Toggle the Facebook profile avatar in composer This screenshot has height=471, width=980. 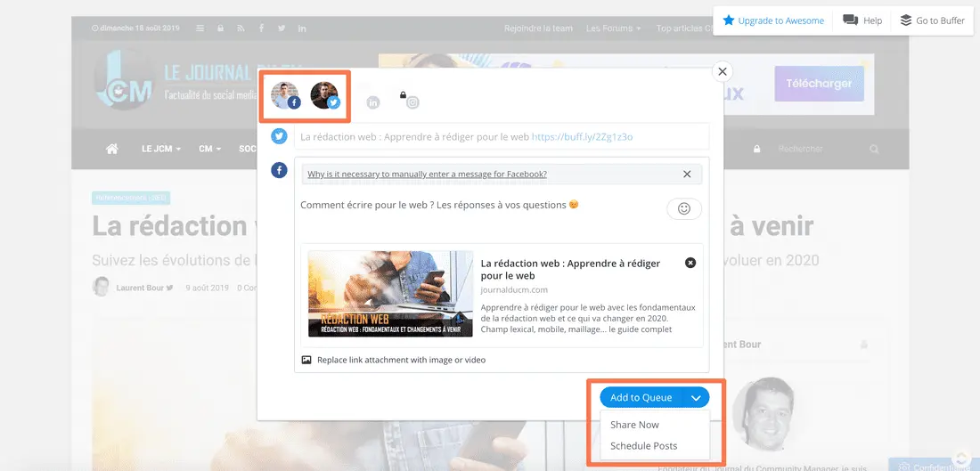click(285, 95)
